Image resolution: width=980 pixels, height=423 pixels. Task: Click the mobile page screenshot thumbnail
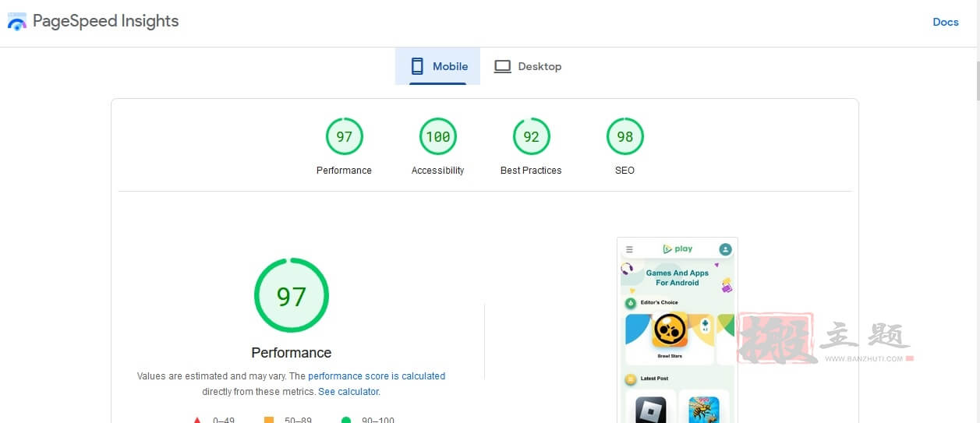(x=677, y=330)
